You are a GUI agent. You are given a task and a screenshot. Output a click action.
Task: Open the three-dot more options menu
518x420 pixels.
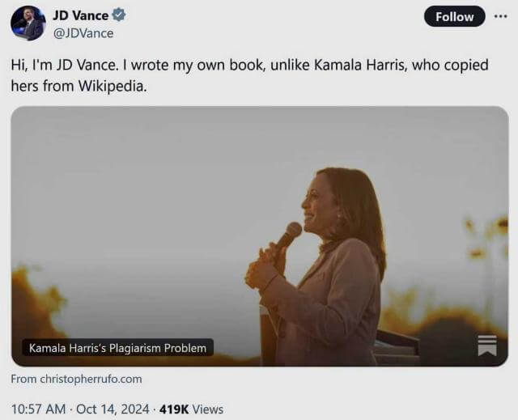(x=500, y=16)
